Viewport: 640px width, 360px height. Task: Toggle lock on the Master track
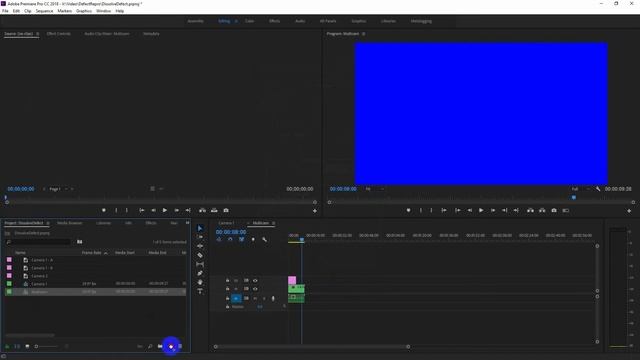pos(227,307)
